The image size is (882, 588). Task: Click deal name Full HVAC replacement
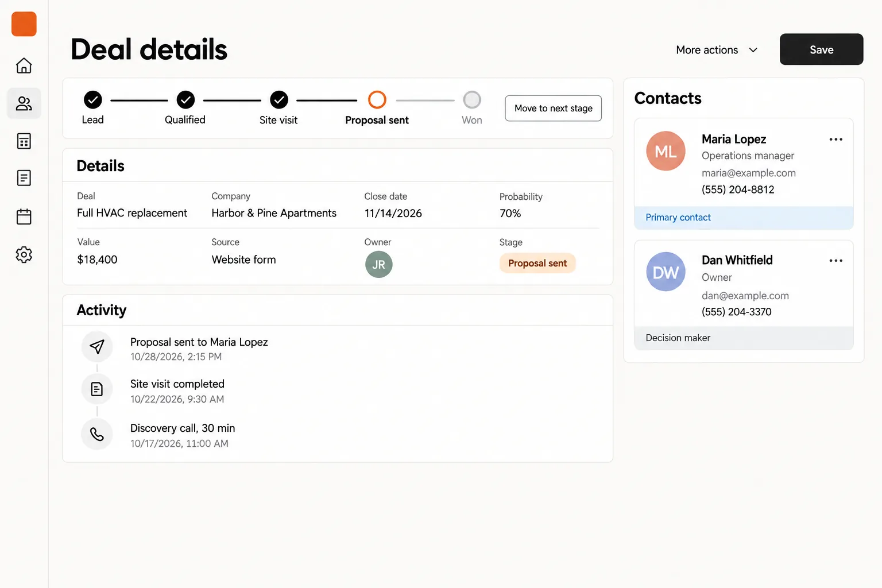132,213
